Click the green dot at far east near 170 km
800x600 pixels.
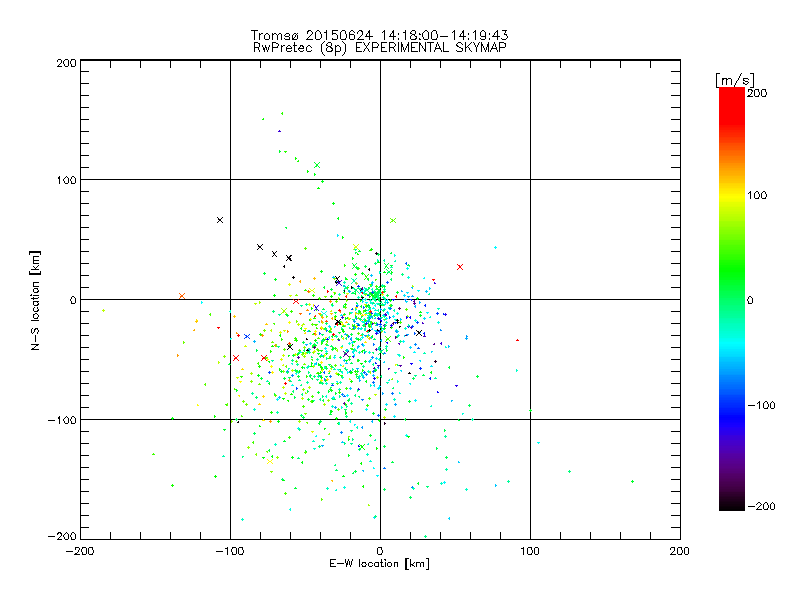tap(633, 482)
